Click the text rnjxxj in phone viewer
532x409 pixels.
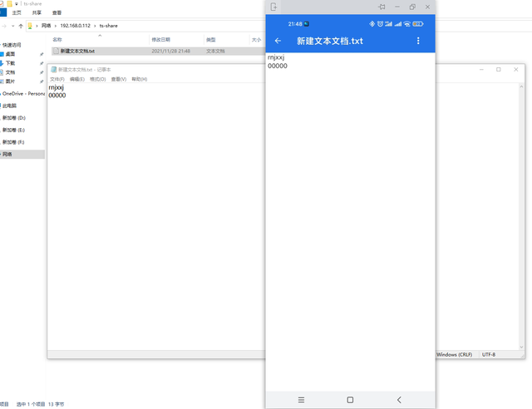(x=276, y=57)
